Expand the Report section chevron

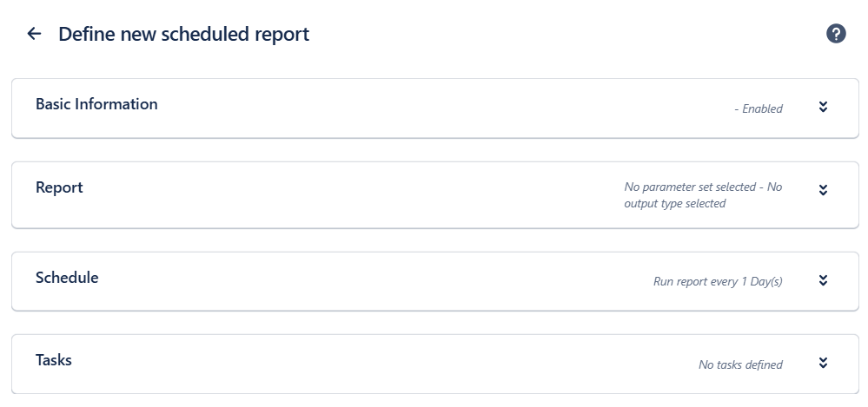(x=823, y=190)
